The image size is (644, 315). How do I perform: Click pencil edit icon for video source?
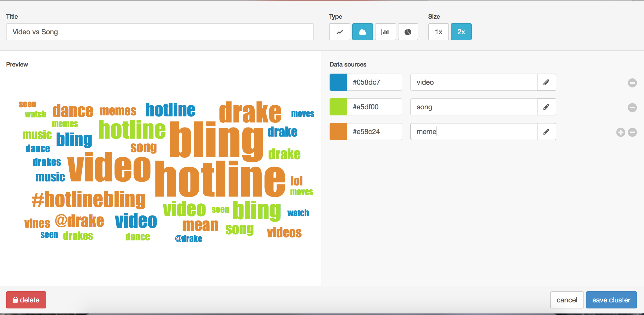tap(546, 82)
